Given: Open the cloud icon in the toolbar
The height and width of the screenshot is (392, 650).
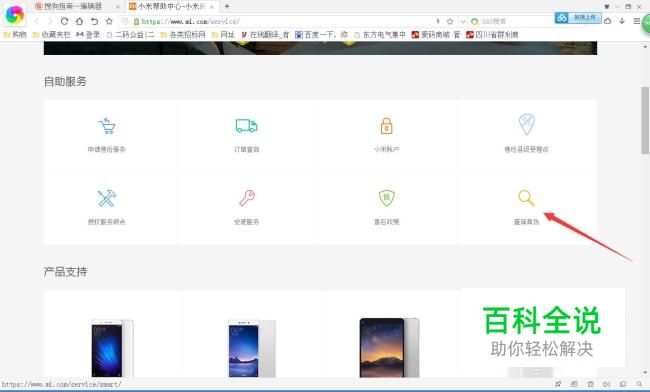Looking at the screenshot, I should (608, 21).
